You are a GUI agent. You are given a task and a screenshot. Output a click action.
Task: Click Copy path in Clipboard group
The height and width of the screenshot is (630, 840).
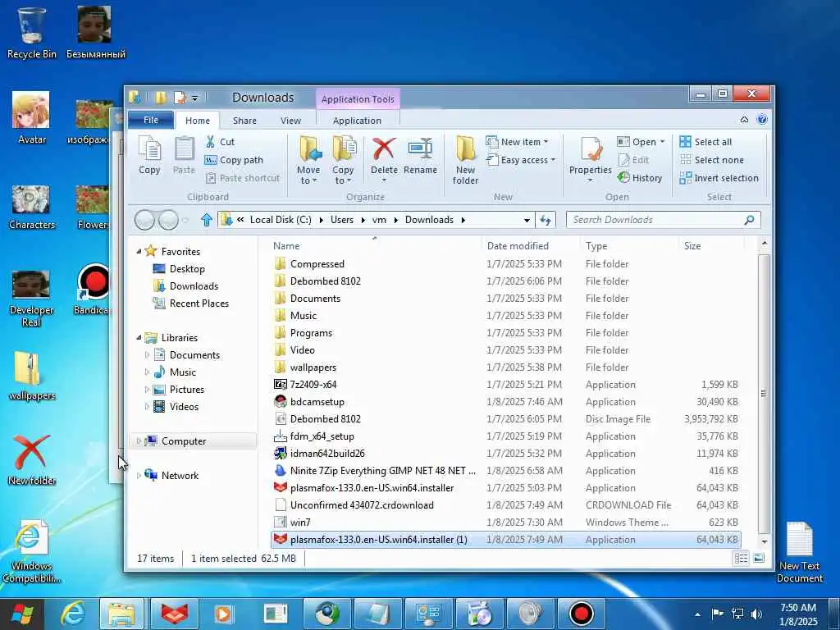click(x=234, y=160)
